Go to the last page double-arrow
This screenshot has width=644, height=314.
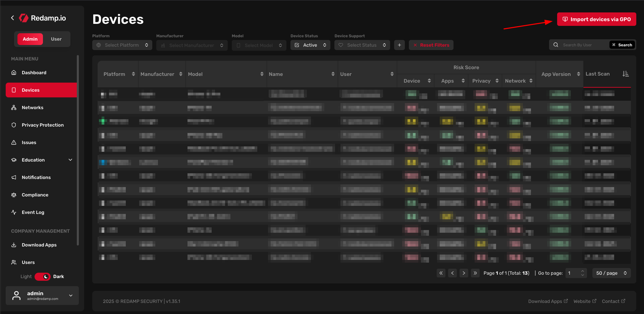click(x=475, y=273)
